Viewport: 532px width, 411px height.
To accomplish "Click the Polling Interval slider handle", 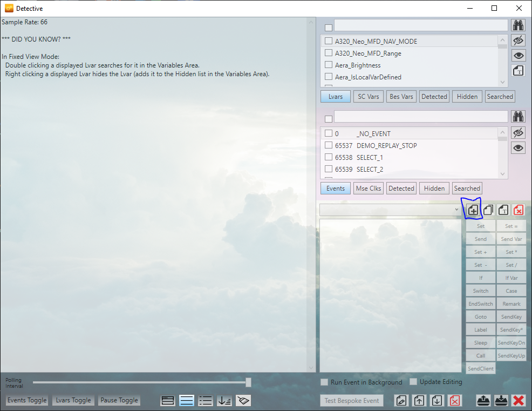I will click(248, 382).
